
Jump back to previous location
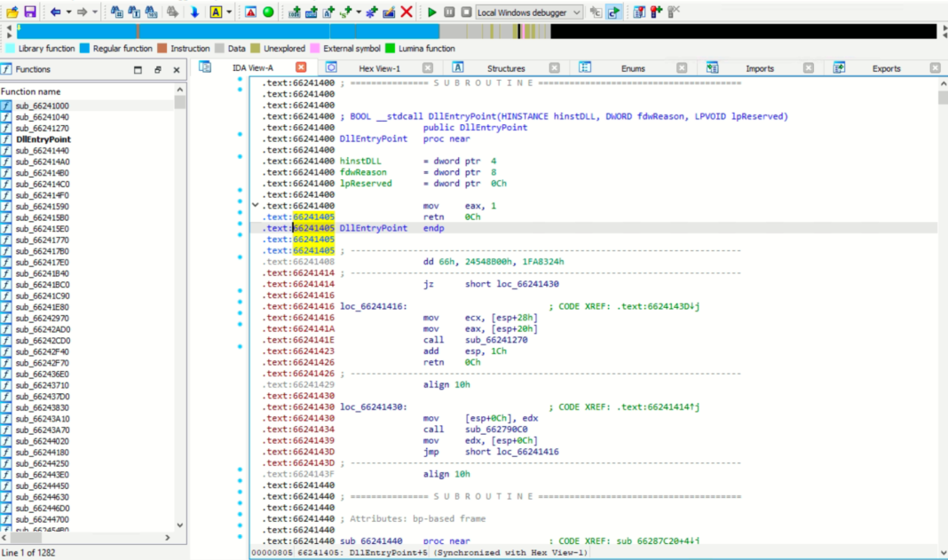click(x=55, y=11)
